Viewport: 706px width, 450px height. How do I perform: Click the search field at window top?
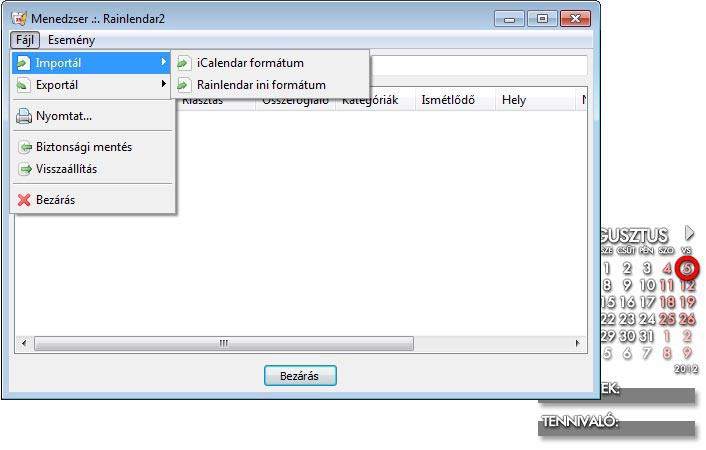tap(478, 65)
